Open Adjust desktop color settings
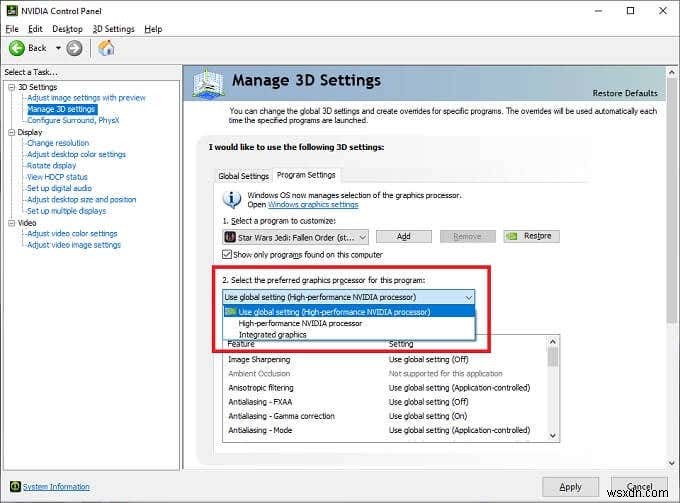Viewport: 680px width, 503px height. pyautogui.click(x=76, y=154)
